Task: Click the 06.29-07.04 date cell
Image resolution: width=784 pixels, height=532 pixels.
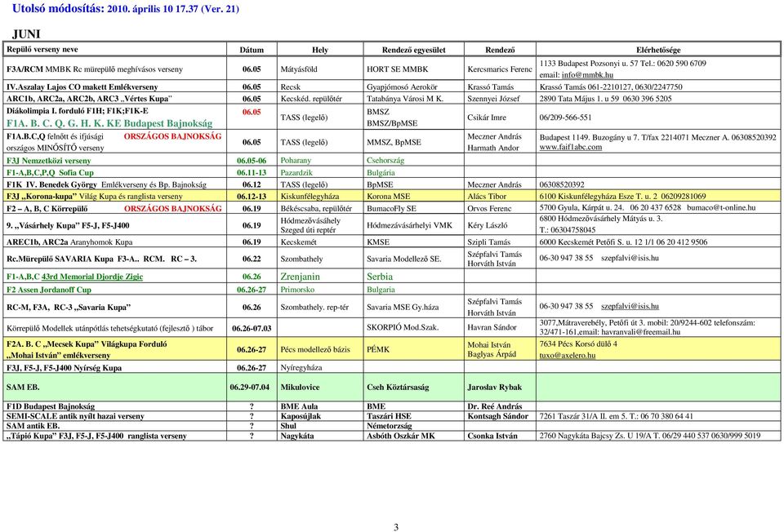Action: (x=250, y=387)
